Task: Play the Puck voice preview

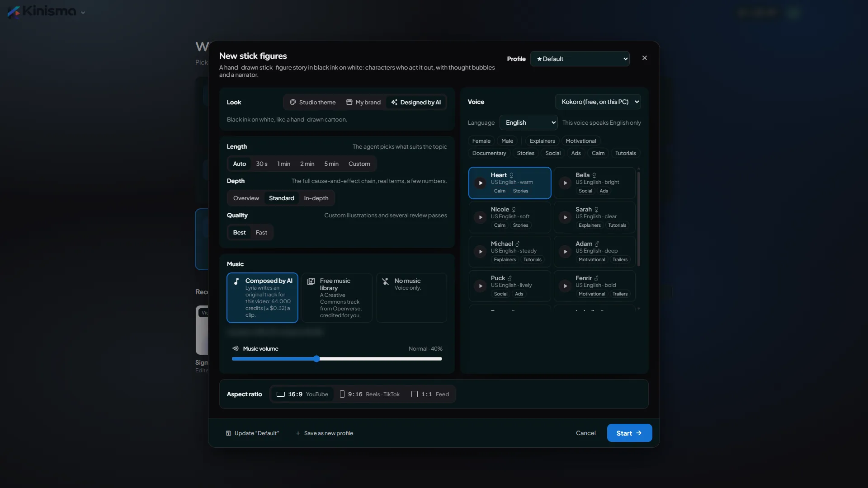Action: click(481, 286)
